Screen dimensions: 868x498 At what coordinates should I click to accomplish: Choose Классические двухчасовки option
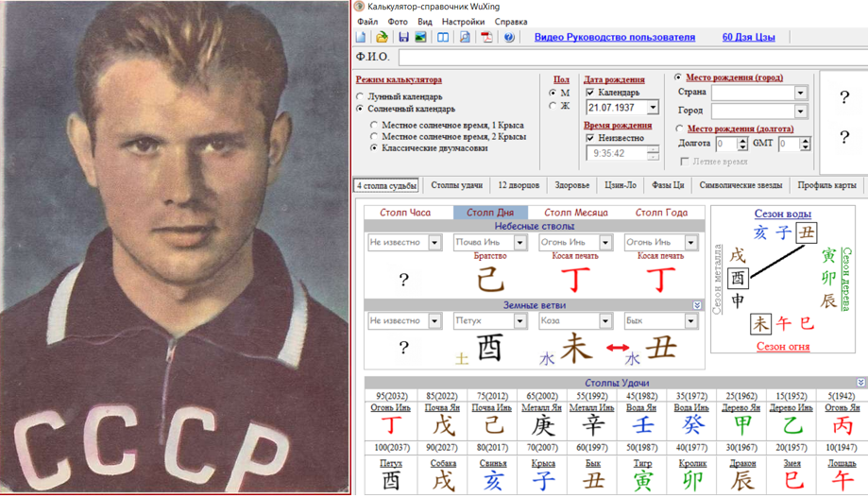374,148
